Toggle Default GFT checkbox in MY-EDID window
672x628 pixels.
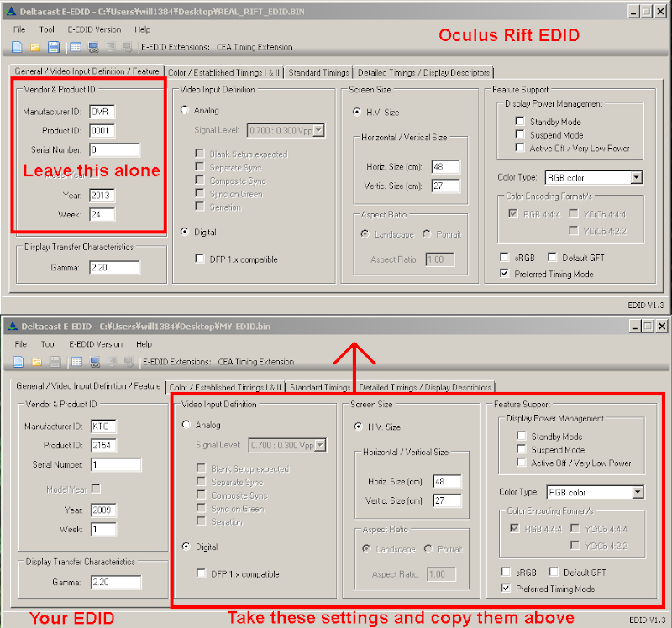[x=554, y=572]
